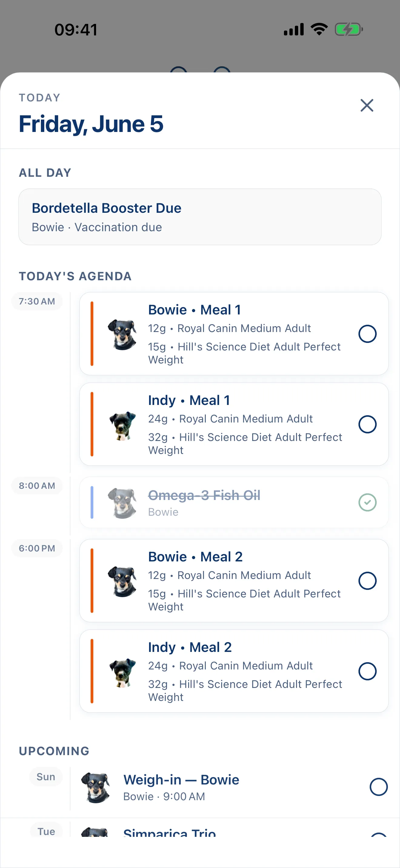The width and height of the screenshot is (400, 868).
Task: Open the Indy • Meal 2 title
Action: [x=190, y=647]
